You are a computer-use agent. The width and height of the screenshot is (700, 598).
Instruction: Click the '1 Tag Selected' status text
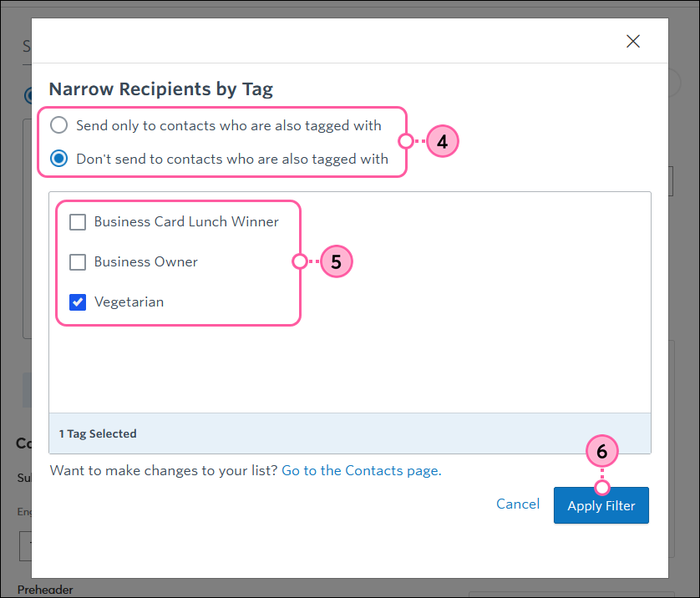98,433
